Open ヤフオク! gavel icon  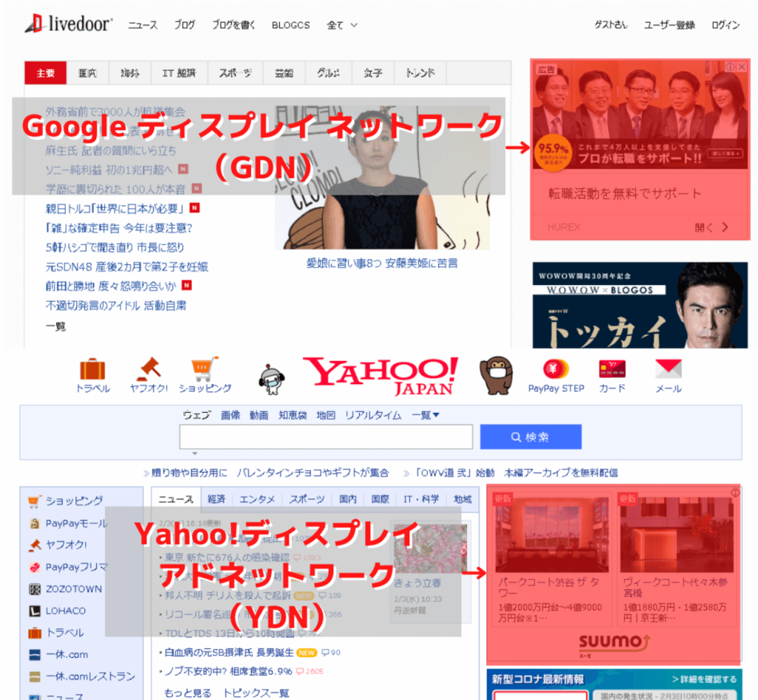149,369
